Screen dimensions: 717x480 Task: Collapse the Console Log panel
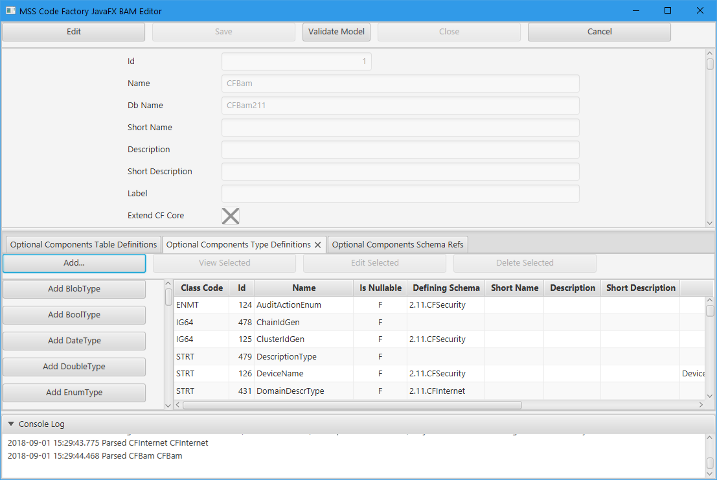[x=11, y=424]
